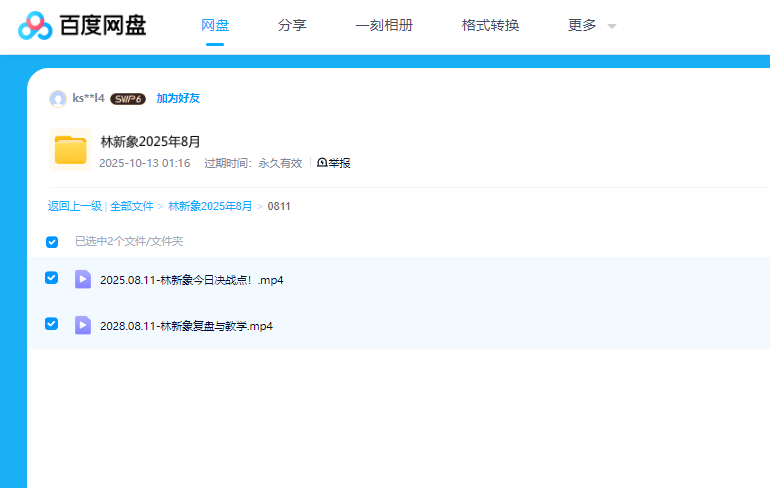Click the yellow shared folder icon
Viewport: 770px width, 488px height.
[70, 150]
